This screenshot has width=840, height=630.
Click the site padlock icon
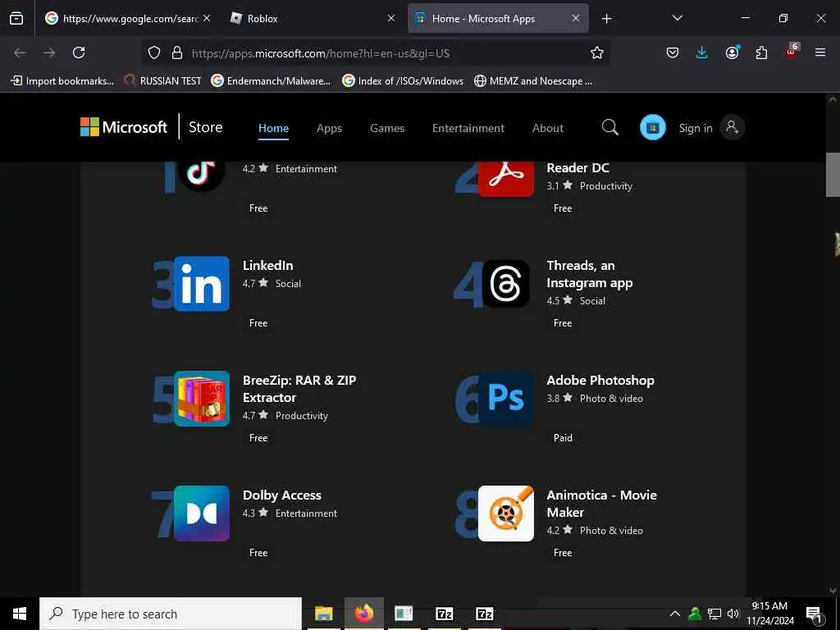click(x=177, y=52)
